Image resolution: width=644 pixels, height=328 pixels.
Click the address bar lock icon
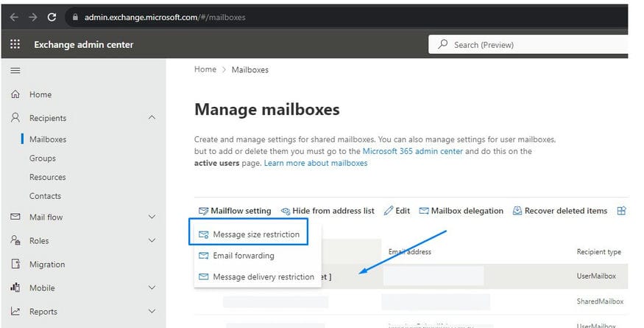click(x=75, y=17)
